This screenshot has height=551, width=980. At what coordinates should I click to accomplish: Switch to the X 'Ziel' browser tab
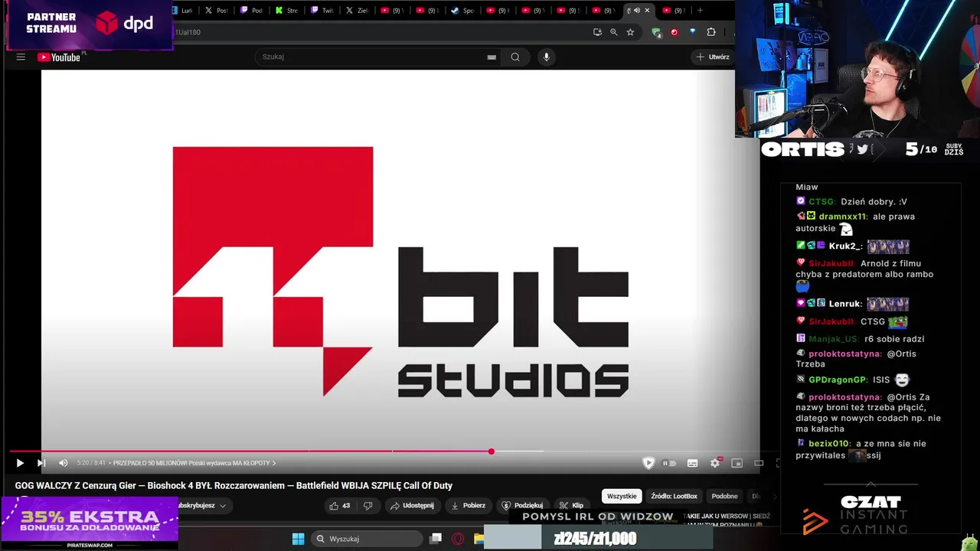click(x=358, y=11)
